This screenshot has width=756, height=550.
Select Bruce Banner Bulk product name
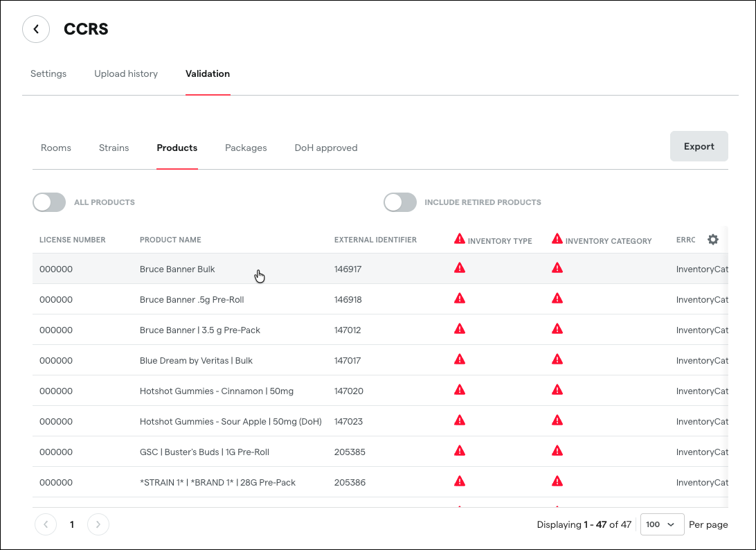click(177, 269)
